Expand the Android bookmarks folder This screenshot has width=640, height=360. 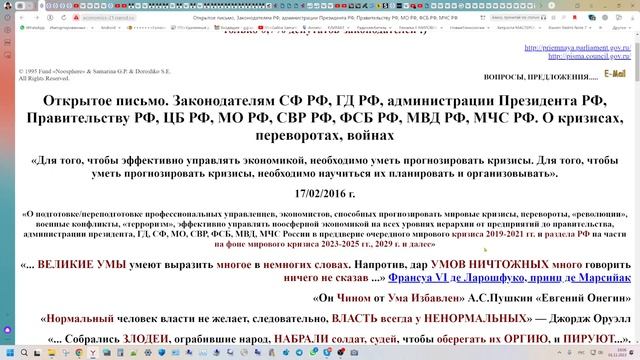[111, 27]
